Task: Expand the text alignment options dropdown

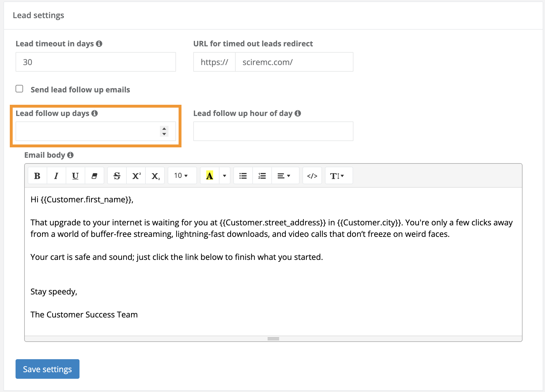Action: [285, 175]
